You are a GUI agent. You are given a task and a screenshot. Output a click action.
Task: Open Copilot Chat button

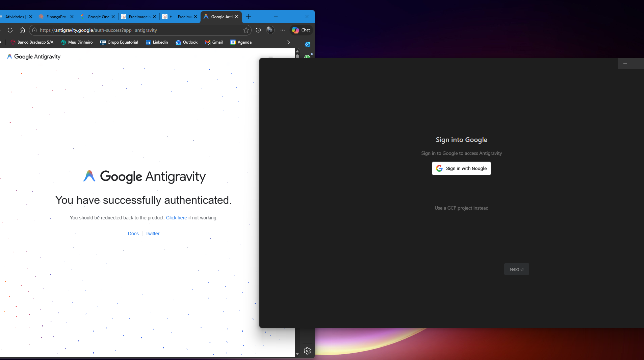(301, 30)
